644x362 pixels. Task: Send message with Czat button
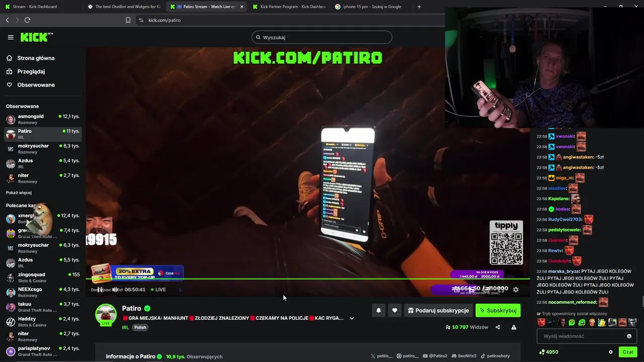pyautogui.click(x=628, y=352)
